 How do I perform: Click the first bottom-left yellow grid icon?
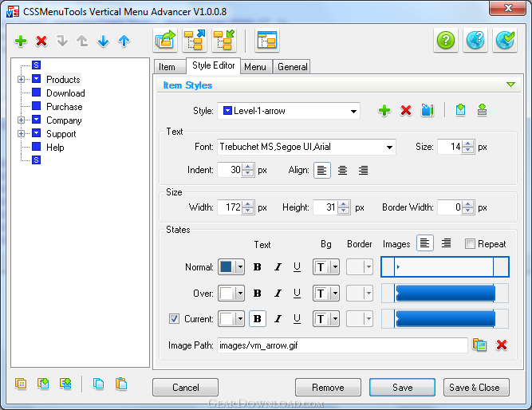(21, 384)
